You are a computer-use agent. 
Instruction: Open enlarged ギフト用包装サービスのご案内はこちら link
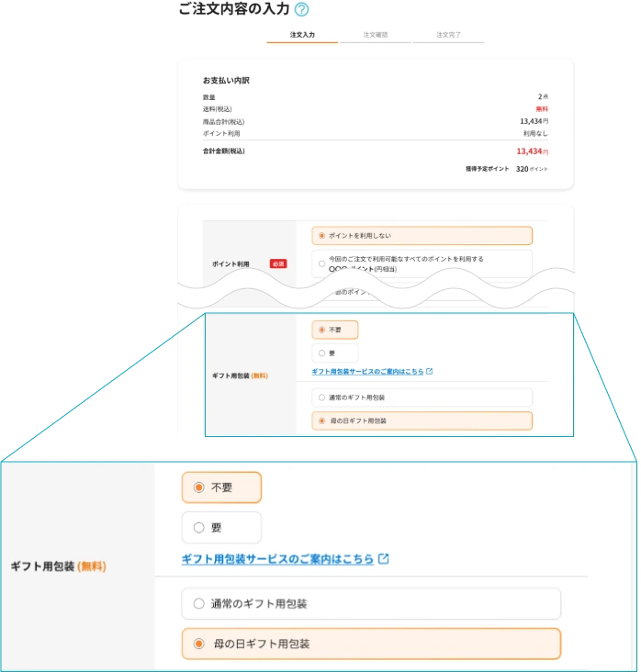pos(278,561)
